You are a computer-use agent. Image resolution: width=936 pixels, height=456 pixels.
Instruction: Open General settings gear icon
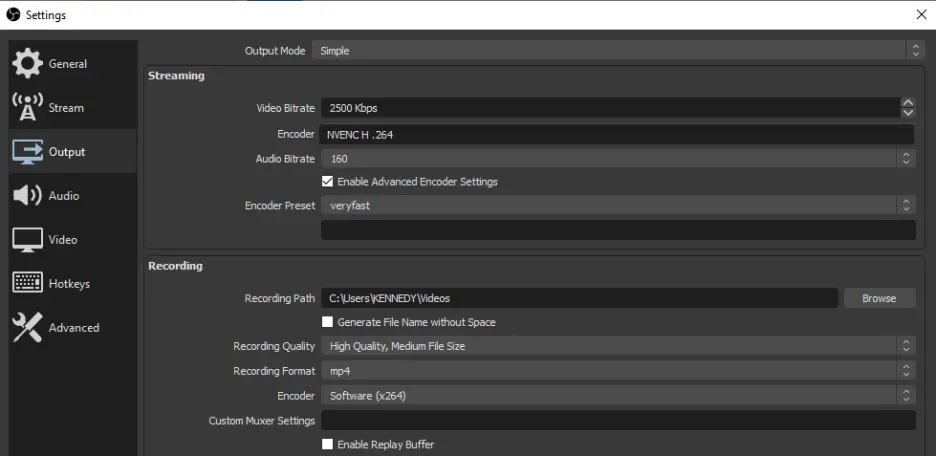tap(27, 63)
